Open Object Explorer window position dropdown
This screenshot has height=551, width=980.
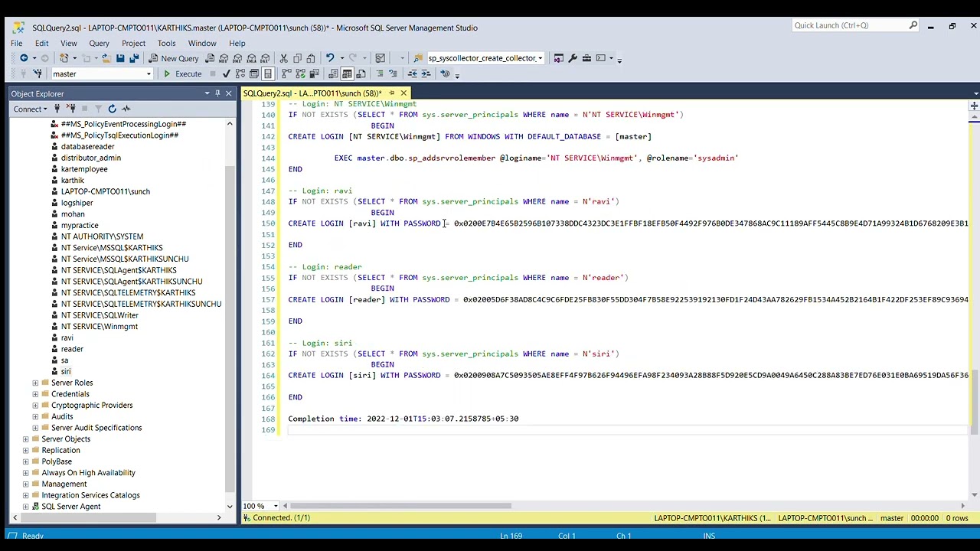tap(207, 93)
